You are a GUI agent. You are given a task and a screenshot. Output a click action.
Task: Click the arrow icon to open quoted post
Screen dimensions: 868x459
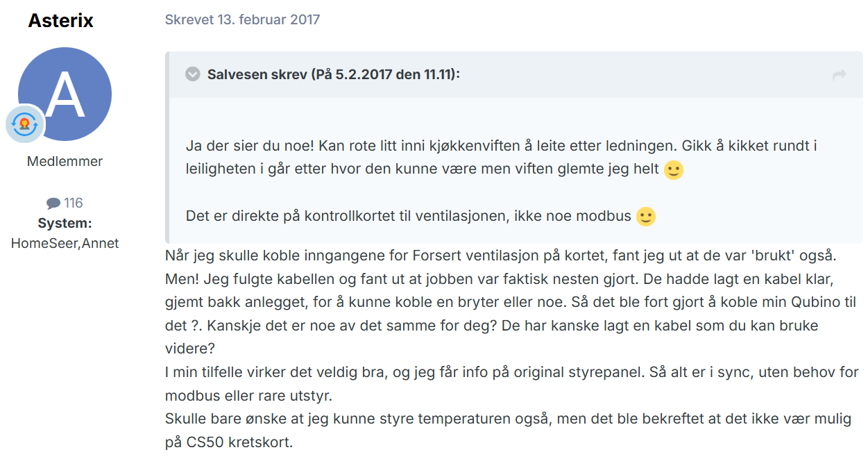click(840, 74)
